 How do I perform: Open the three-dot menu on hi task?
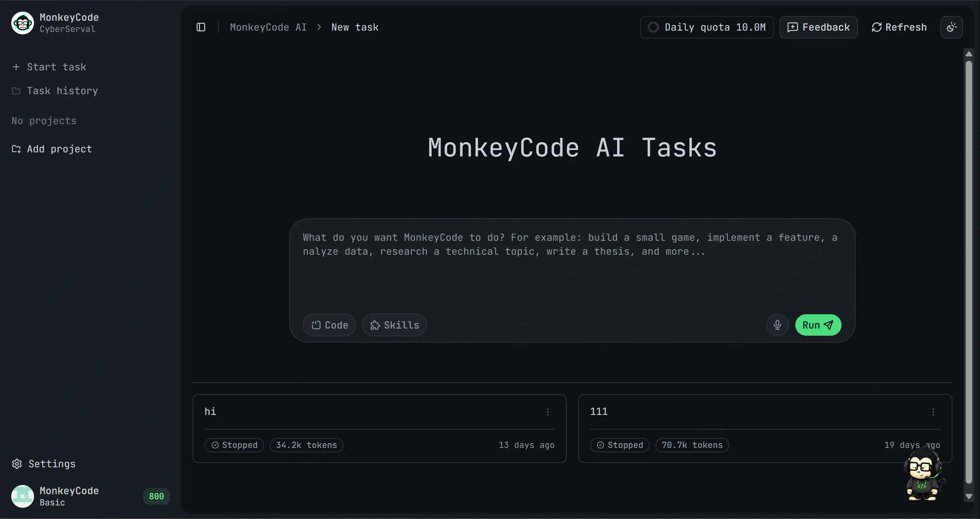(x=547, y=412)
